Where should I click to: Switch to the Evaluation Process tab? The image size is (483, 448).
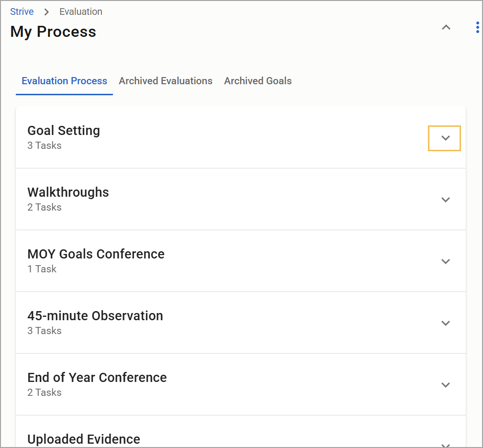tap(64, 81)
